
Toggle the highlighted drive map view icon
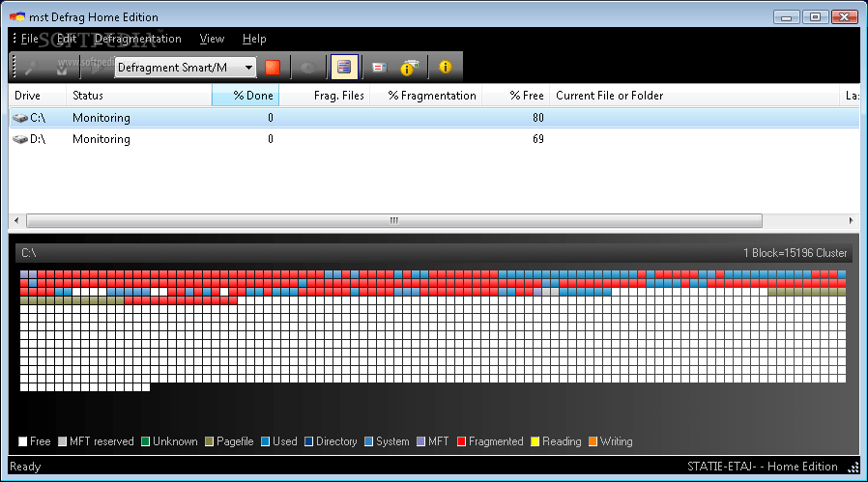pos(344,68)
